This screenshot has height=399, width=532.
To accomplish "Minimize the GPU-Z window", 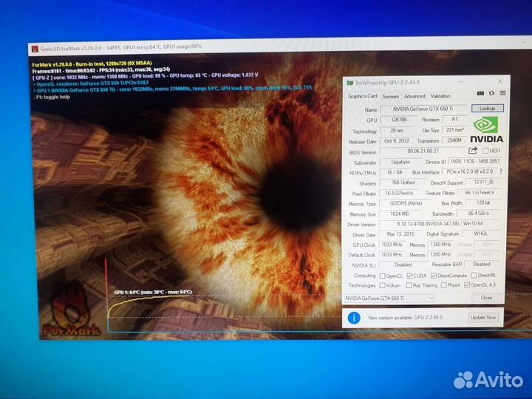I will (461, 82).
